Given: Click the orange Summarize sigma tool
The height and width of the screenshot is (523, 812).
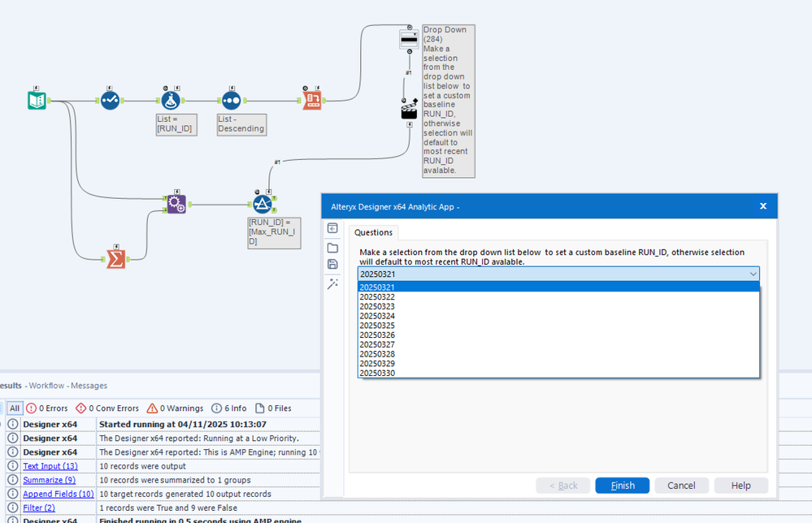Looking at the screenshot, I should click(x=115, y=259).
